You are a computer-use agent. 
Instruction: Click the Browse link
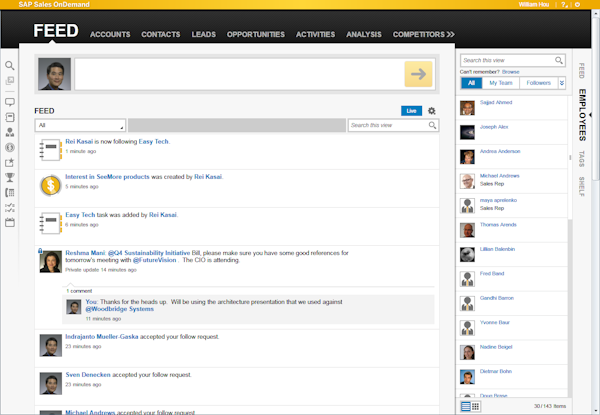click(510, 72)
